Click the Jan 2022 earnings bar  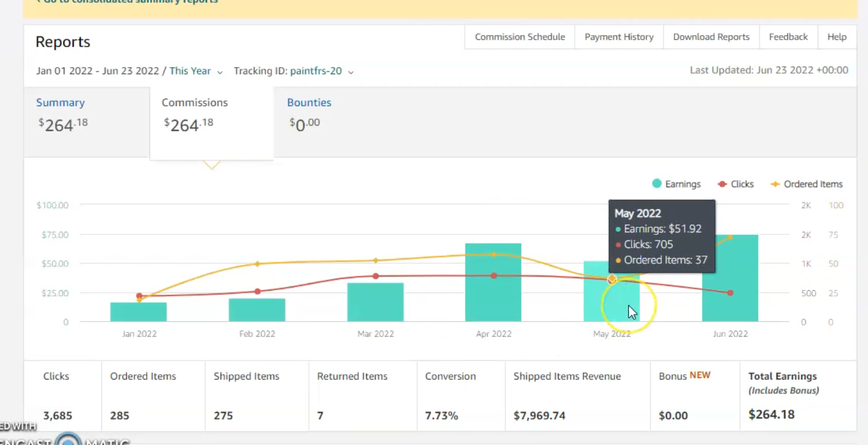(139, 312)
